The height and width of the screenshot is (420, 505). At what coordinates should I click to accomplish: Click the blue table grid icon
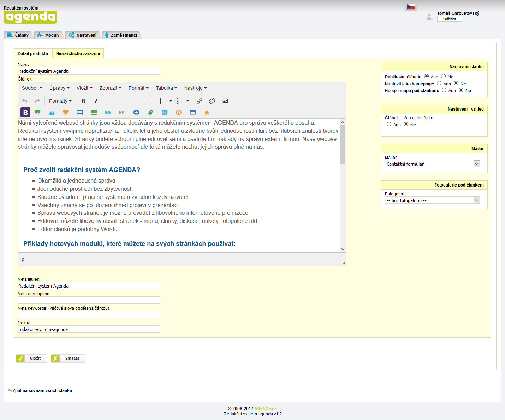coord(80,112)
